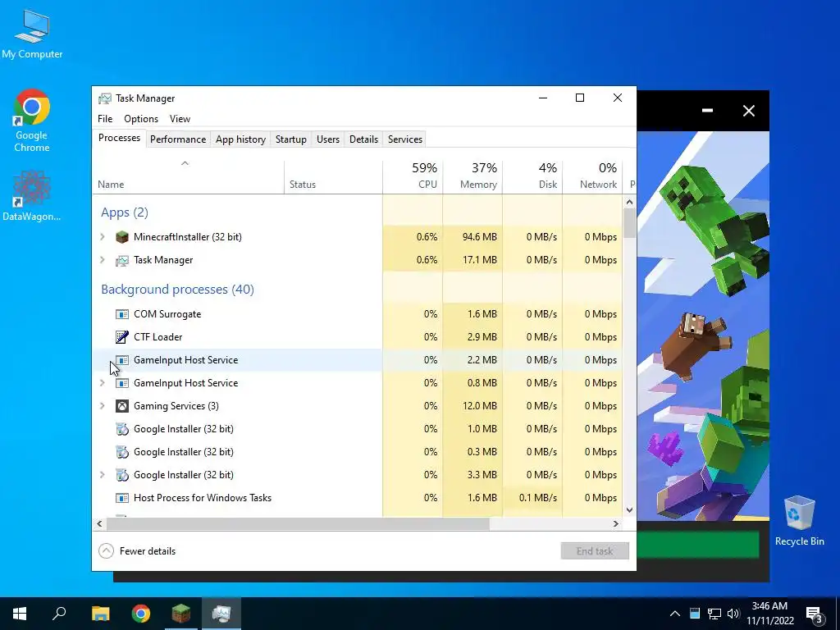Image resolution: width=840 pixels, height=630 pixels.
Task: Click the CTF Loader pen icon
Action: pos(122,337)
